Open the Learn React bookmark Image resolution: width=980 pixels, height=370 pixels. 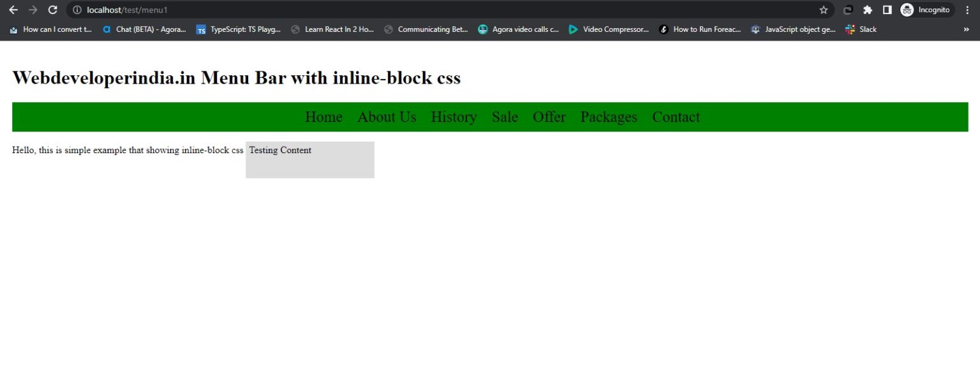pos(333,29)
